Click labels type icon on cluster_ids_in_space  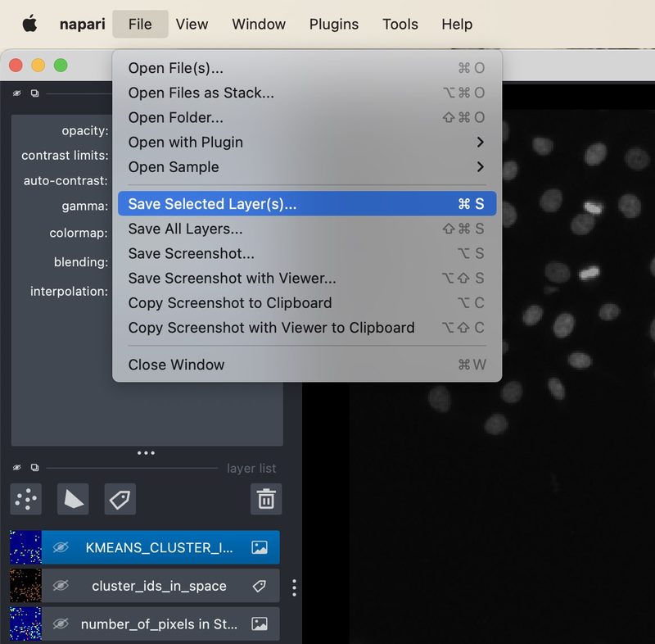(x=260, y=586)
